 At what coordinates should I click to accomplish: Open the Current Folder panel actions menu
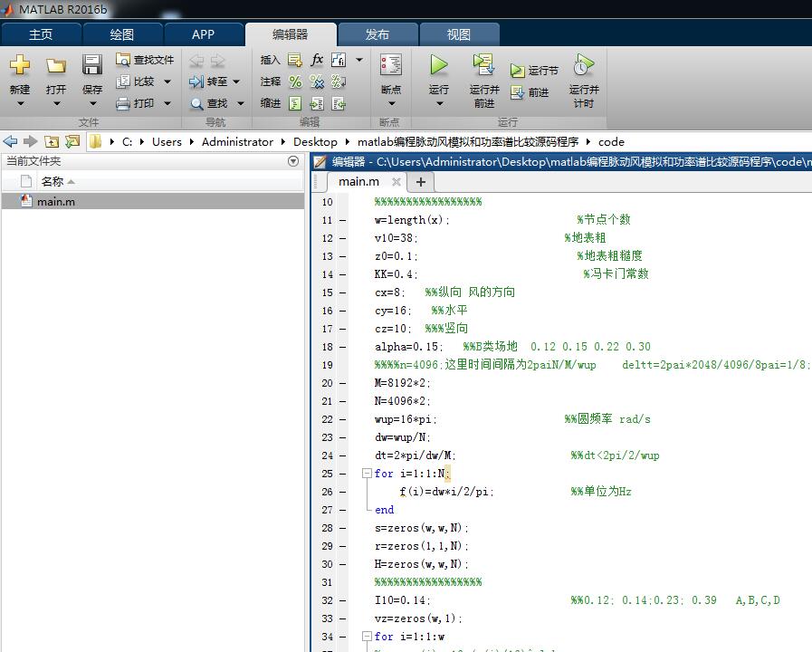coord(293,161)
